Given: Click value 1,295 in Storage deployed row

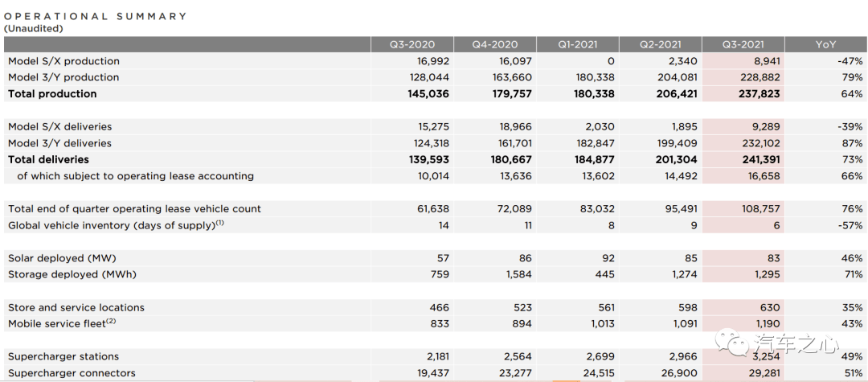Looking at the screenshot, I should [x=766, y=274].
